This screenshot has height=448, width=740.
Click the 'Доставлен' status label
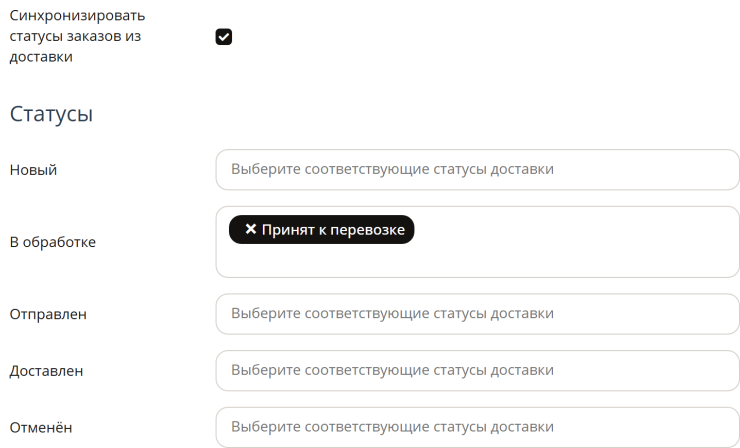click(x=46, y=371)
